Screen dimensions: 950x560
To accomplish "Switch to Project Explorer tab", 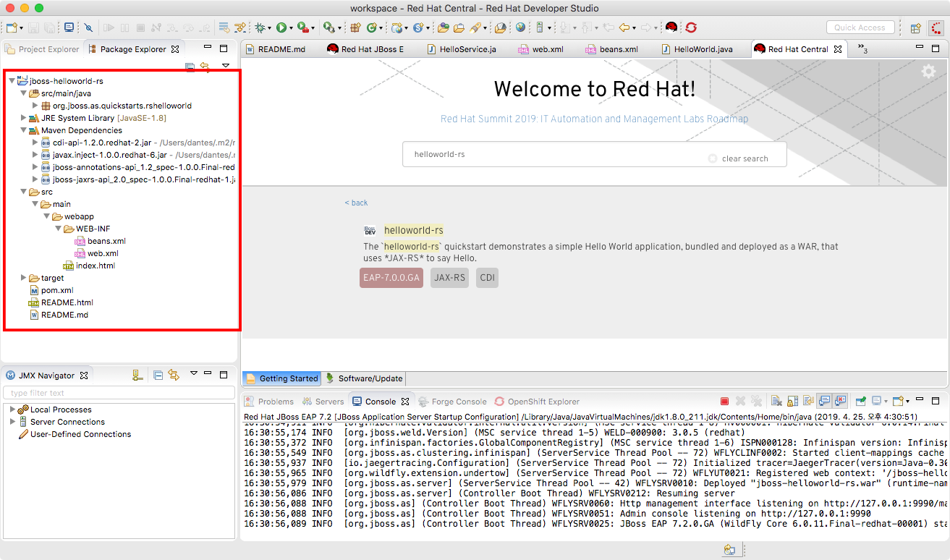I will point(43,49).
